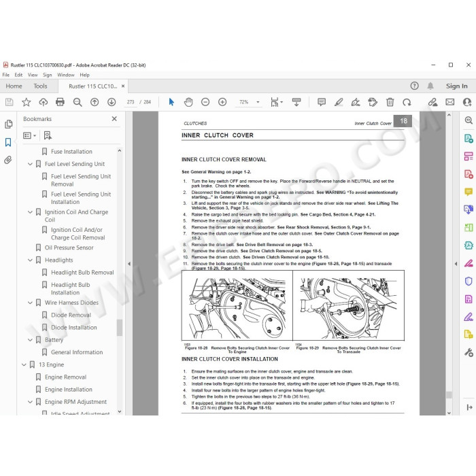Open the zoom level dropdown arrow
Viewport: 476px width, 476px height.
click(x=258, y=102)
